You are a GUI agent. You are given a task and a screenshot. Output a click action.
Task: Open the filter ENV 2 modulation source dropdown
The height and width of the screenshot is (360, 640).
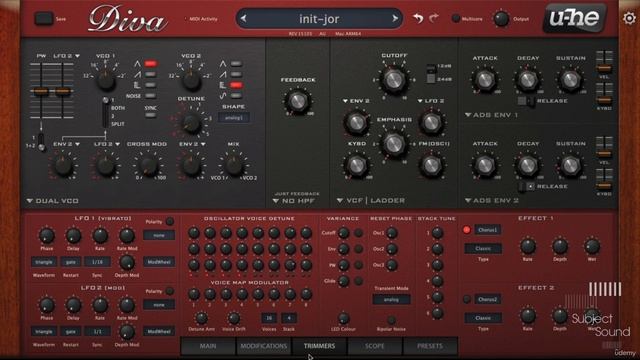coord(356,101)
